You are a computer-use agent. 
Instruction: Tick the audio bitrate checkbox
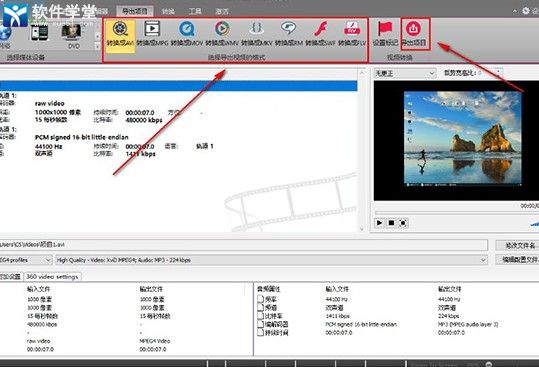coord(261,316)
